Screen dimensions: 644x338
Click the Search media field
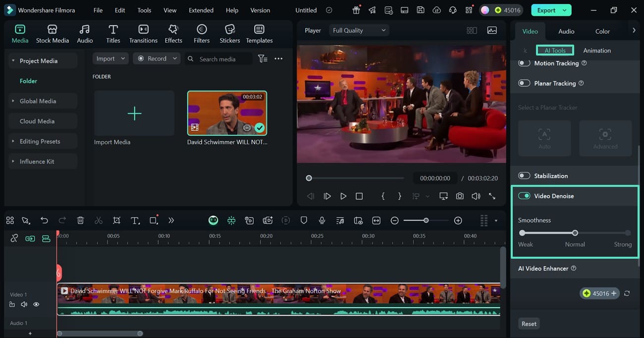[x=219, y=58]
